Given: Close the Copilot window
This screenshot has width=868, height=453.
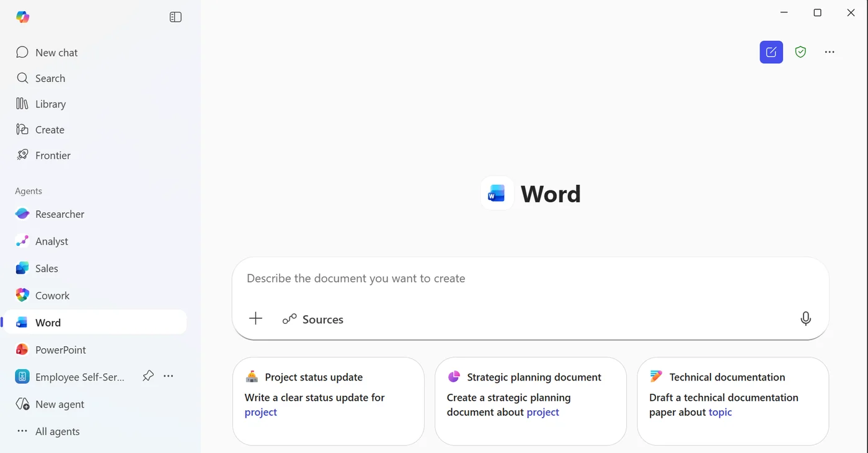Looking at the screenshot, I should click(x=851, y=12).
